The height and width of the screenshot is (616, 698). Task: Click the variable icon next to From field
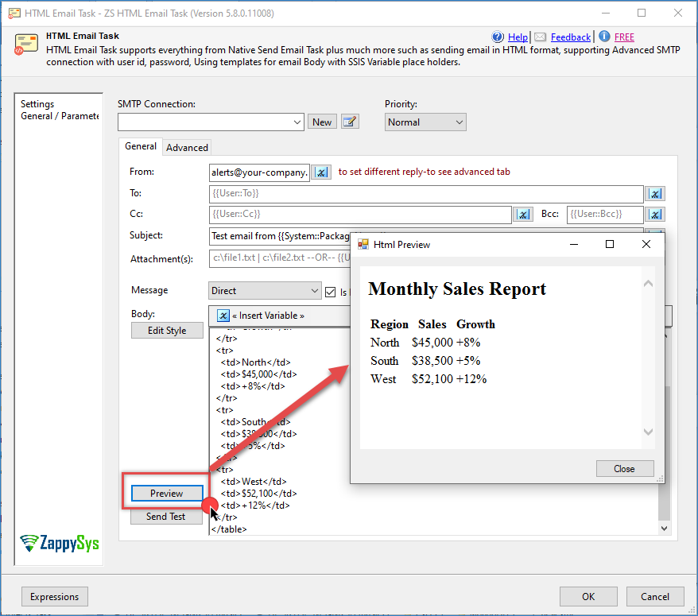click(x=321, y=172)
